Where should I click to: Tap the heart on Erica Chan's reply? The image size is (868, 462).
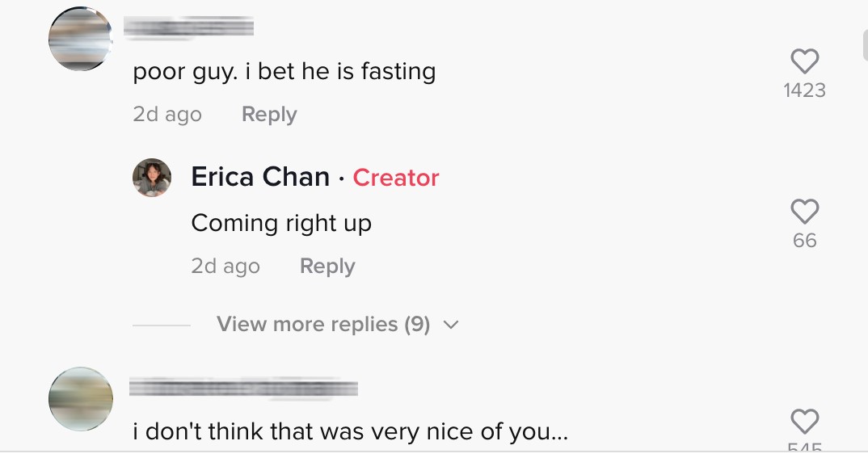pyautogui.click(x=804, y=212)
